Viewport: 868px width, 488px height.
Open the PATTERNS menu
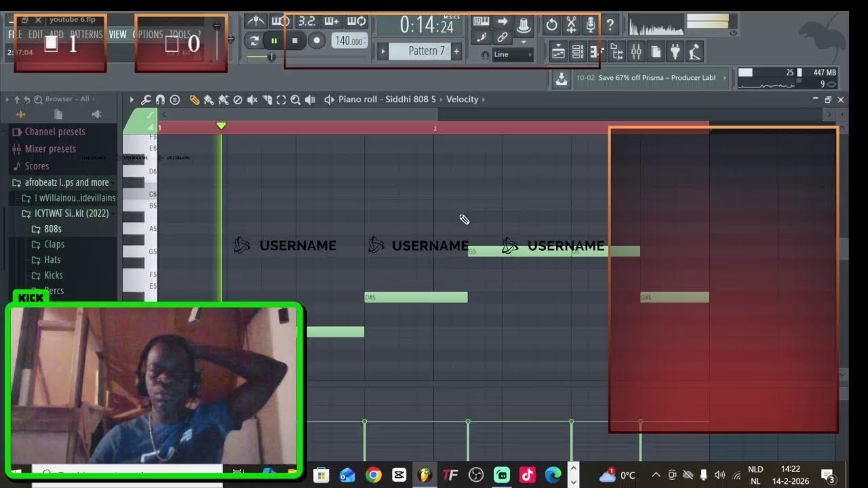click(x=86, y=35)
